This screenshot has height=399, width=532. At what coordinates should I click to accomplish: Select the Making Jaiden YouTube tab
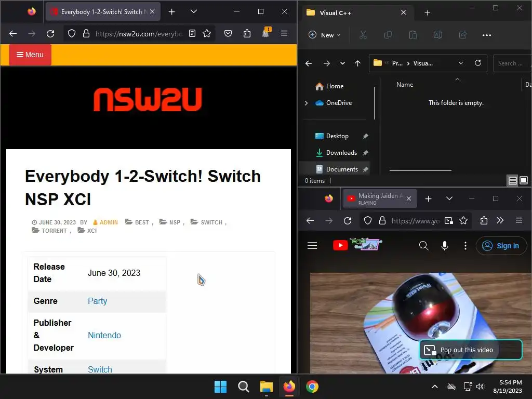coord(380,198)
